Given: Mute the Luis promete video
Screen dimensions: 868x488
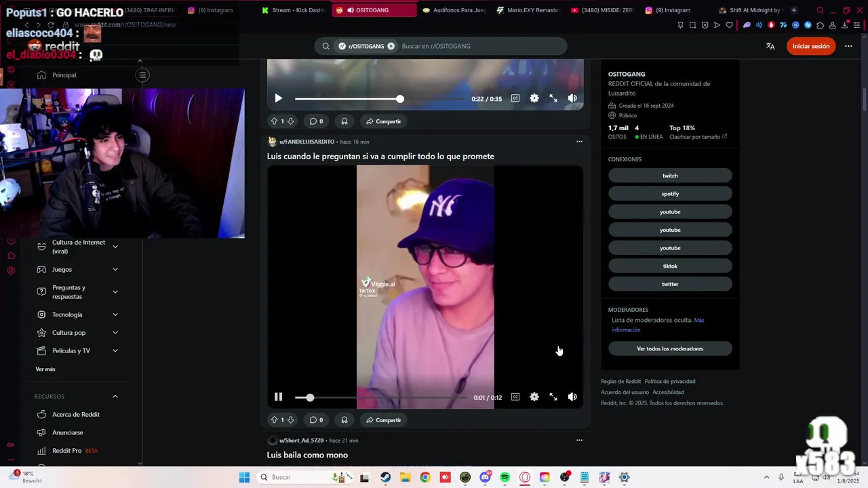Looking at the screenshot, I should 572,397.
